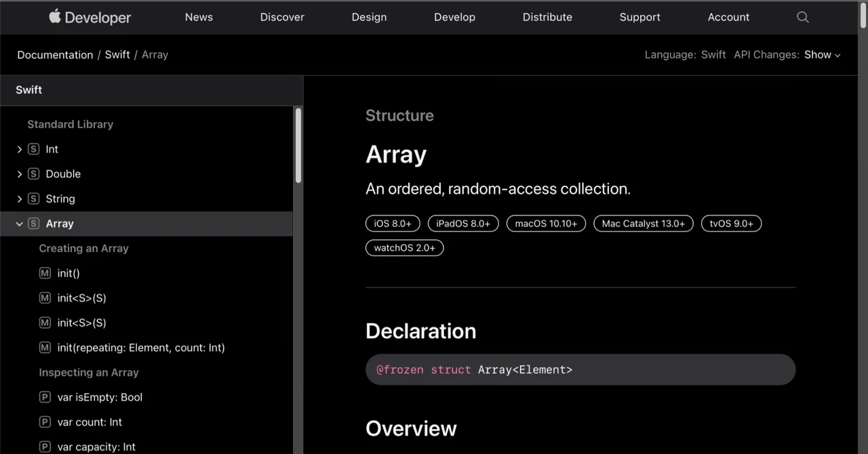Open the Discover menu
This screenshot has width=868, height=454.
(282, 17)
